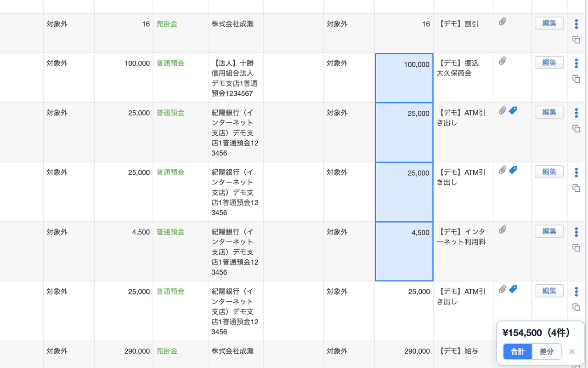
Task: Click 株式会社成瀬 in the 290,000 row
Action: 232,351
